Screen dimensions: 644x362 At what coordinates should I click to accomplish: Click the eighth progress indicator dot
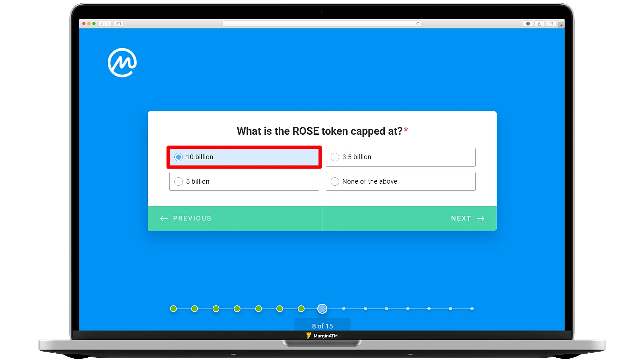point(322,308)
